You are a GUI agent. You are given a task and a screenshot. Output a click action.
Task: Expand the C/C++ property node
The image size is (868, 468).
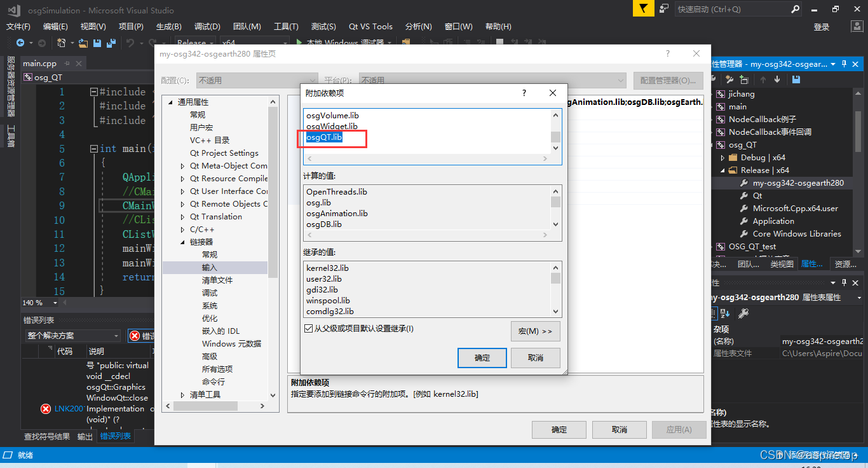pos(183,230)
